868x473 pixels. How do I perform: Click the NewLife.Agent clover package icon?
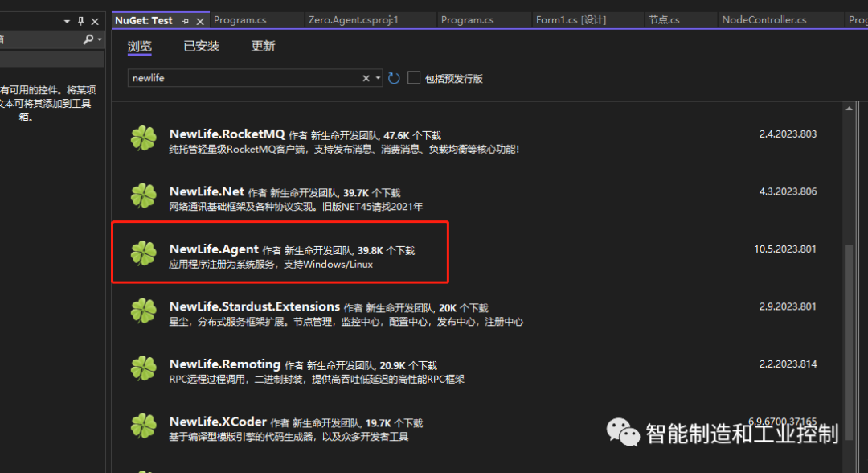(x=144, y=253)
